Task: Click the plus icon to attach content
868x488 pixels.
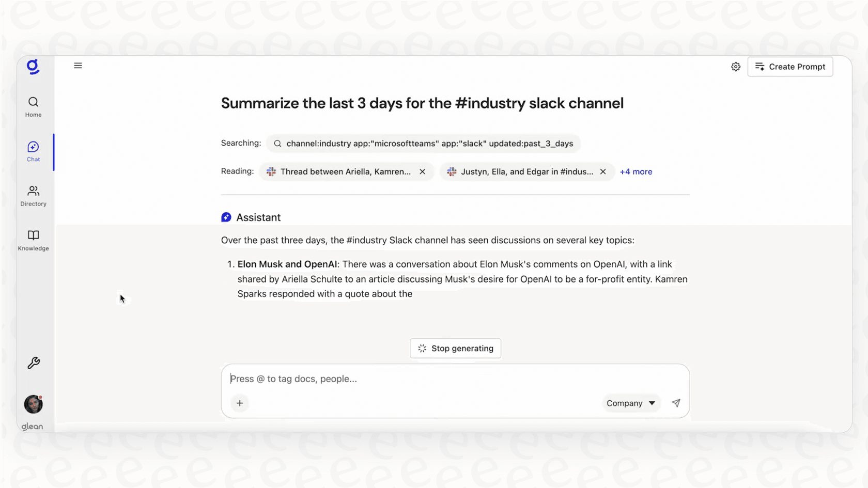Action: pos(239,403)
